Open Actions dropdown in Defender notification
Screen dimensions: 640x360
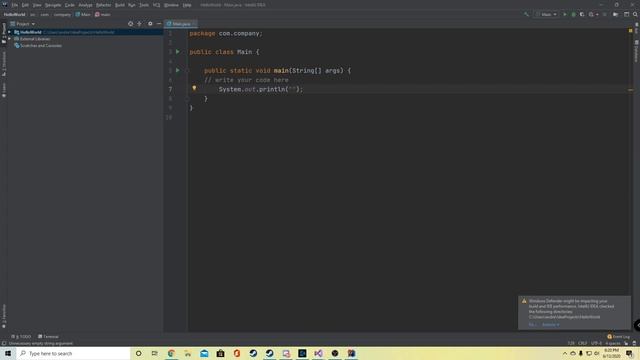pos(551,325)
